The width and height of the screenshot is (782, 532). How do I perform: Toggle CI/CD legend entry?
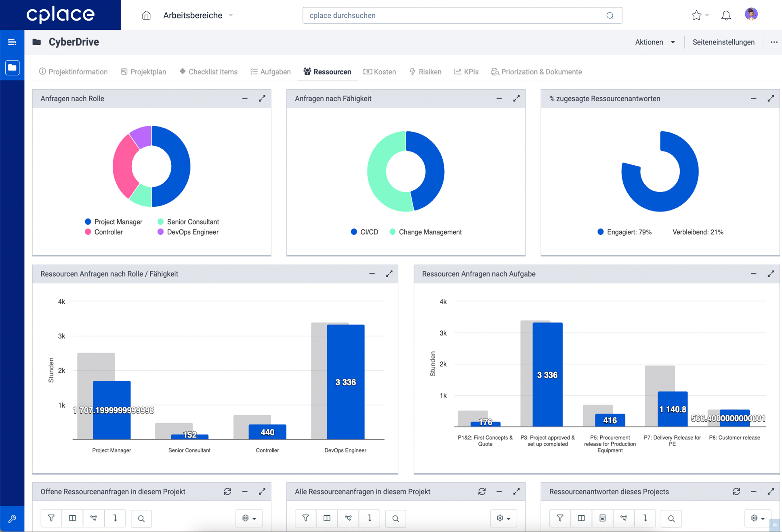[365, 232]
